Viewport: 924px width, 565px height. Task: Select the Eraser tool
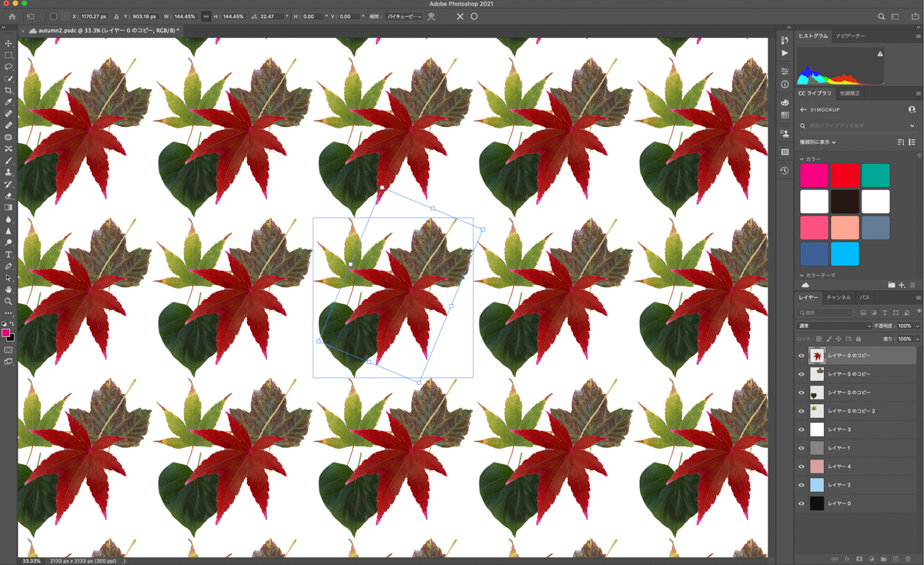pos(8,196)
